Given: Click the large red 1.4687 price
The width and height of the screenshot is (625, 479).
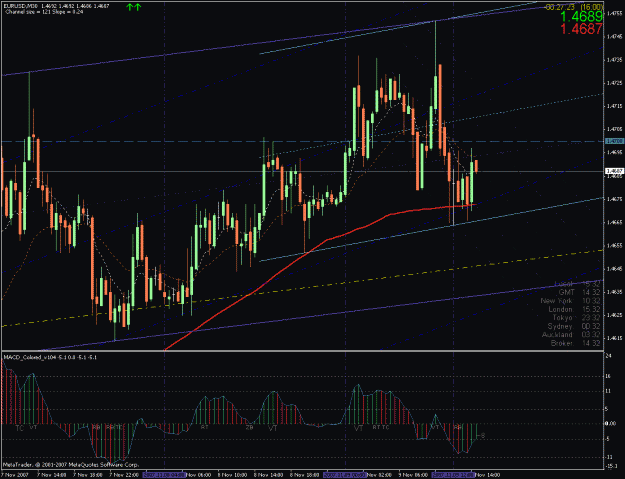Looking at the screenshot, I should pyautogui.click(x=581, y=29).
